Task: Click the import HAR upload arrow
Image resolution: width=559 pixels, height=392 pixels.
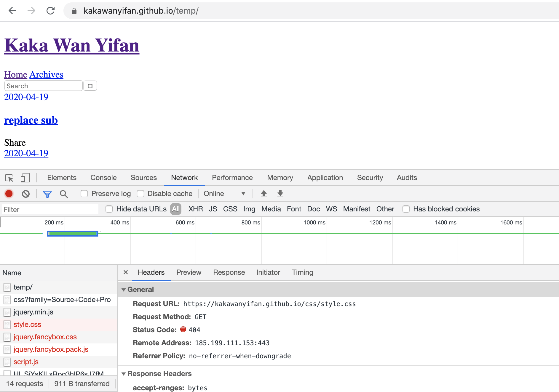Action: [x=263, y=194]
